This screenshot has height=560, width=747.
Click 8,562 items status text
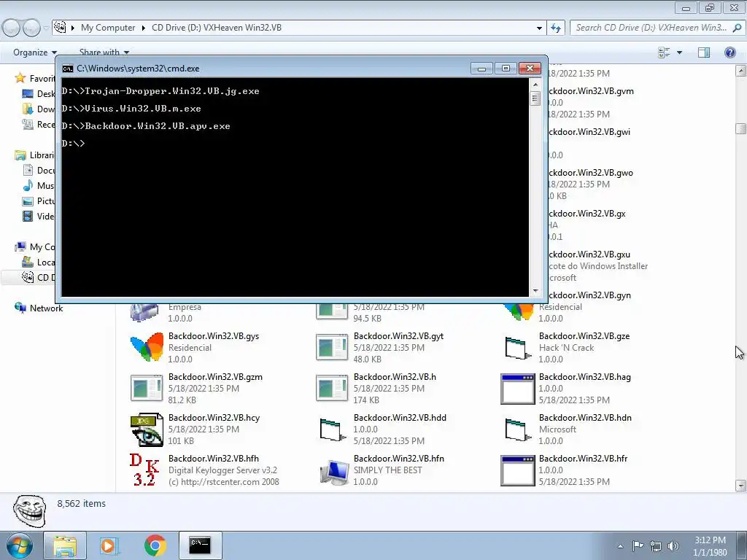82,503
